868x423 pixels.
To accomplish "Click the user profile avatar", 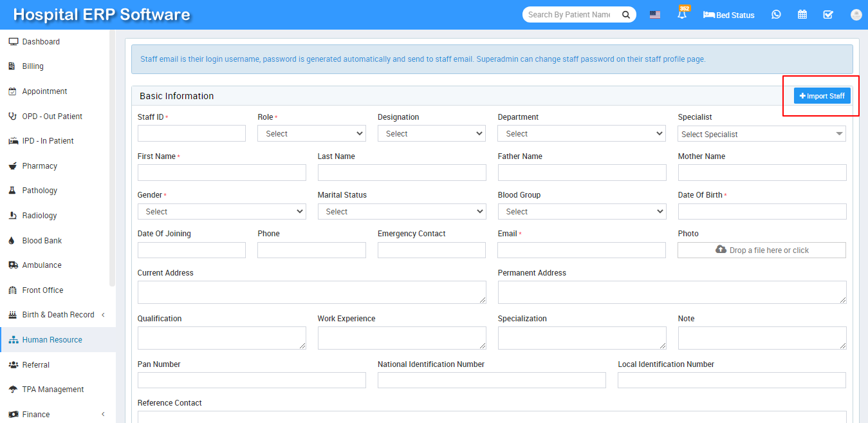I will 856,15.
